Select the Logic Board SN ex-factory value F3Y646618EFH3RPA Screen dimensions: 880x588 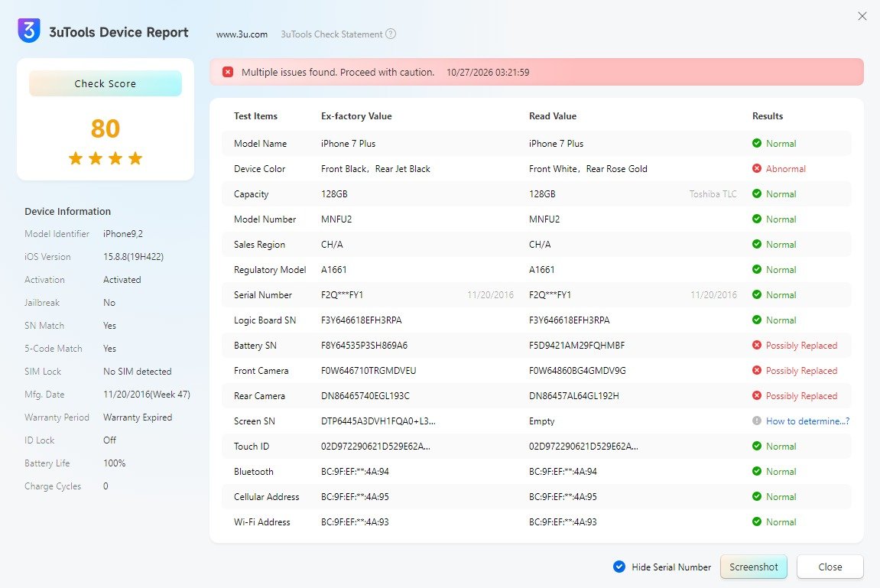coord(362,320)
